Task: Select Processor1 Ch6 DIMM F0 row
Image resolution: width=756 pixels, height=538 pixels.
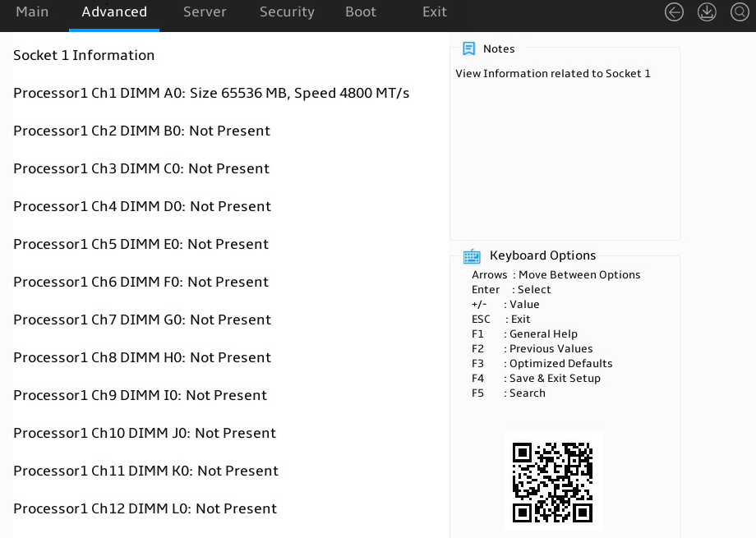Action: pyautogui.click(x=141, y=282)
